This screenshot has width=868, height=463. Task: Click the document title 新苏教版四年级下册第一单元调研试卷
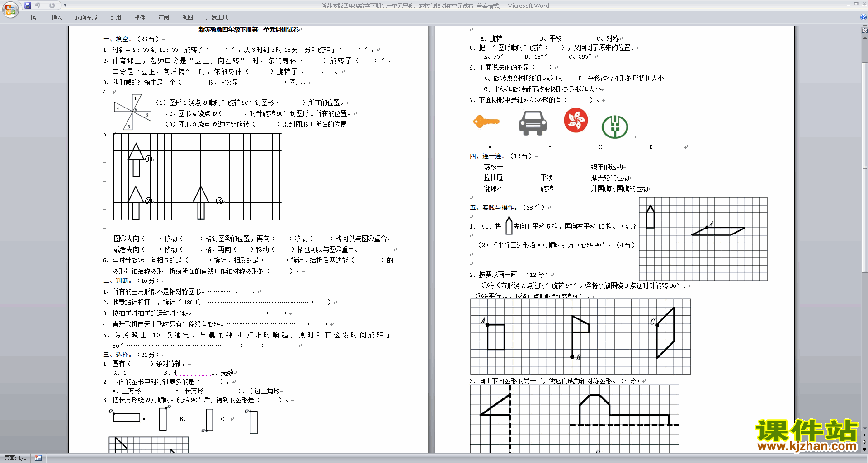coord(249,29)
